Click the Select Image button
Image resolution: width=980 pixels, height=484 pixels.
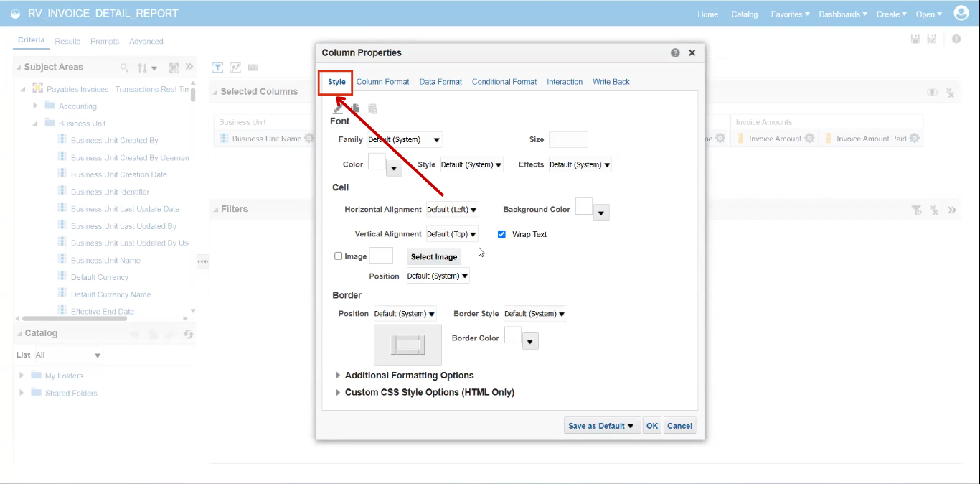click(433, 256)
